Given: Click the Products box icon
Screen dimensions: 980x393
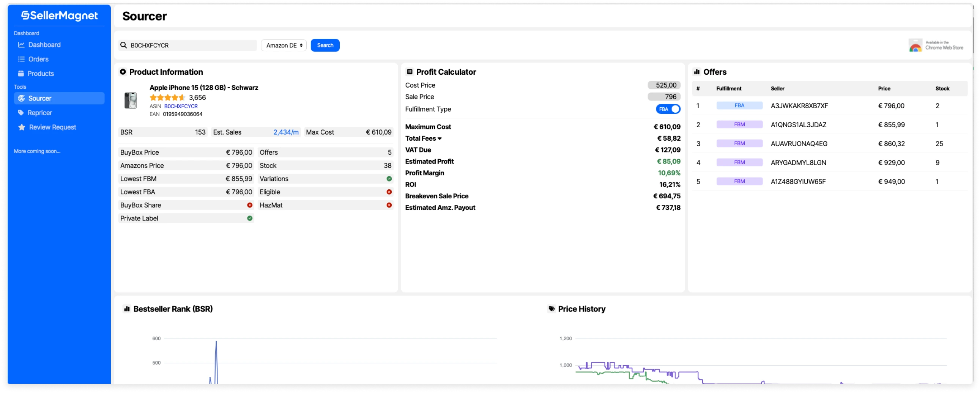Looking at the screenshot, I should (x=21, y=74).
